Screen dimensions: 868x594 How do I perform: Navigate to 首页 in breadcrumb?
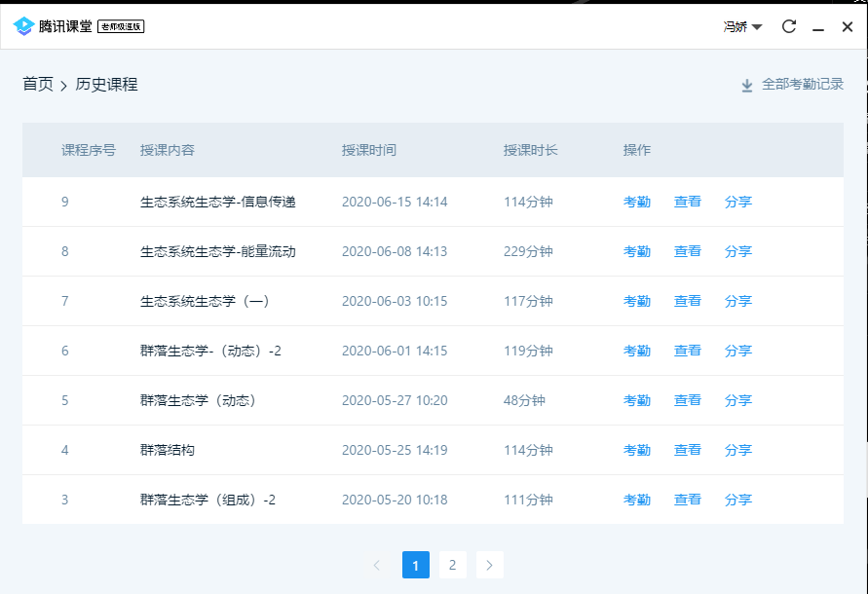point(38,85)
